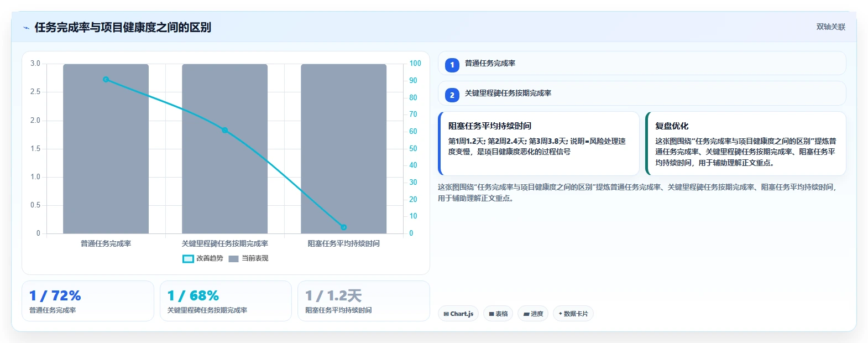Click the lightning icon beside the card title
The height and width of the screenshot is (343, 868).
(x=26, y=28)
